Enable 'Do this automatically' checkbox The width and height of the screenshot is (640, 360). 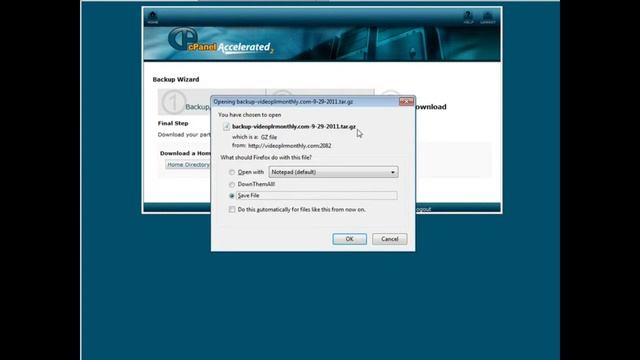click(232, 209)
